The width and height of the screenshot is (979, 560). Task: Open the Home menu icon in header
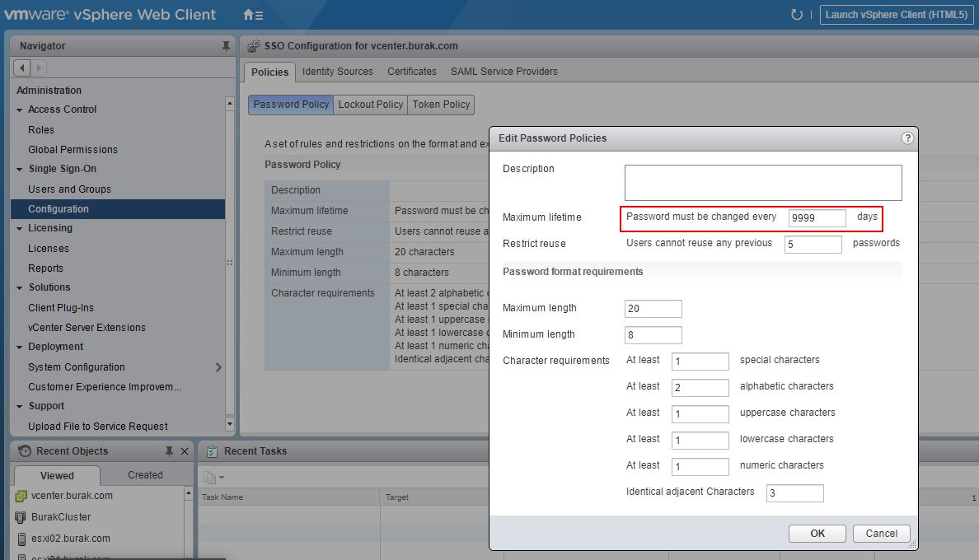pos(253,14)
